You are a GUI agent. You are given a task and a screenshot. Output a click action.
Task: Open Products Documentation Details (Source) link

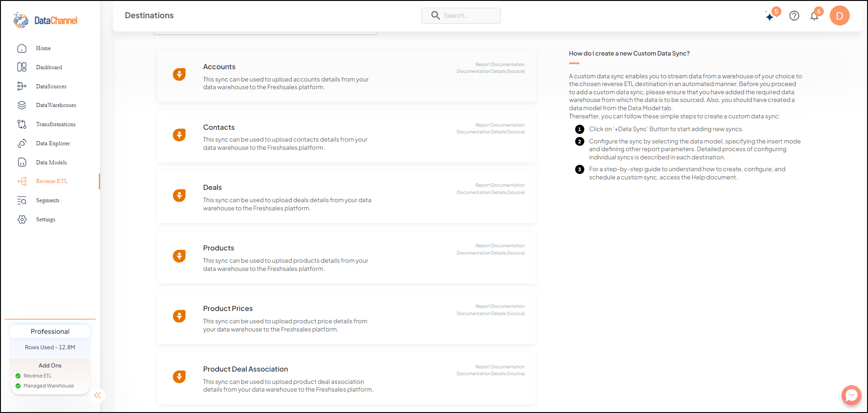pyautogui.click(x=491, y=253)
